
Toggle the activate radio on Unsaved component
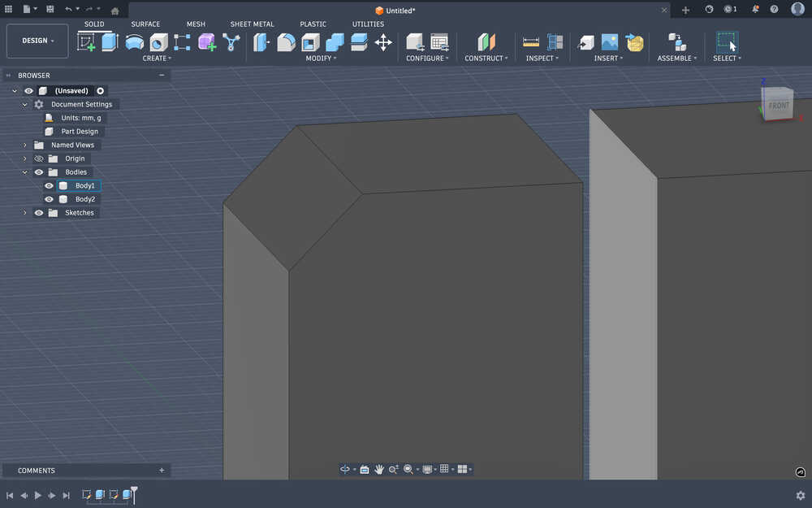(x=101, y=91)
